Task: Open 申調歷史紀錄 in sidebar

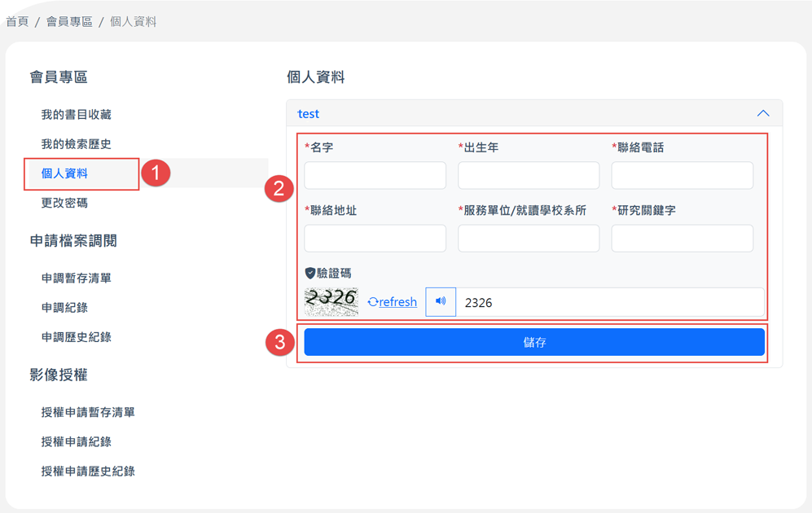Action: tap(76, 337)
